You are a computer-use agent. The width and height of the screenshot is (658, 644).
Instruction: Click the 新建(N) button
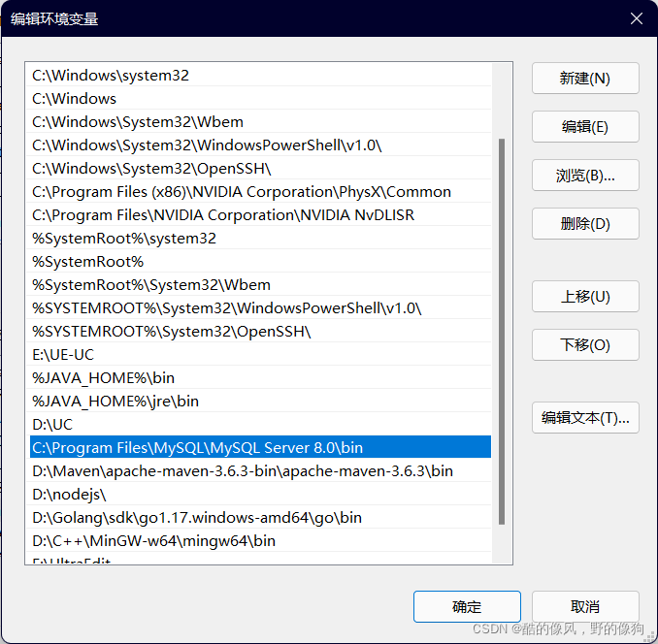click(x=585, y=78)
